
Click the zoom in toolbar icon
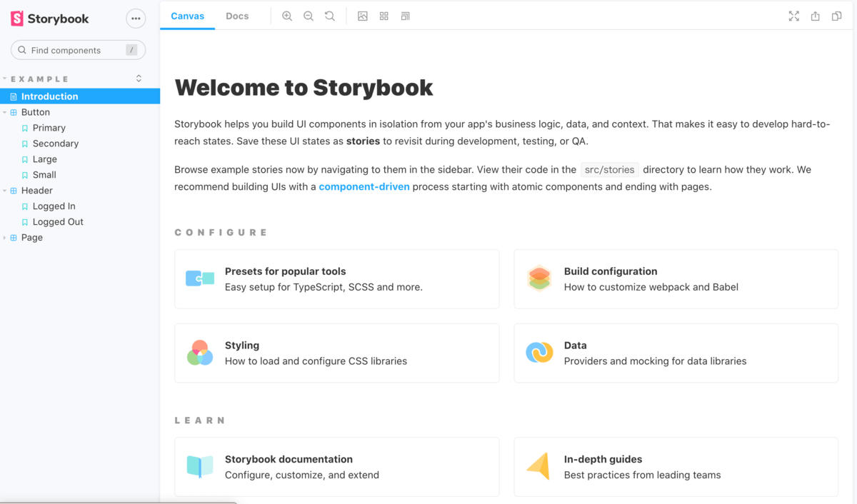pyautogui.click(x=287, y=16)
